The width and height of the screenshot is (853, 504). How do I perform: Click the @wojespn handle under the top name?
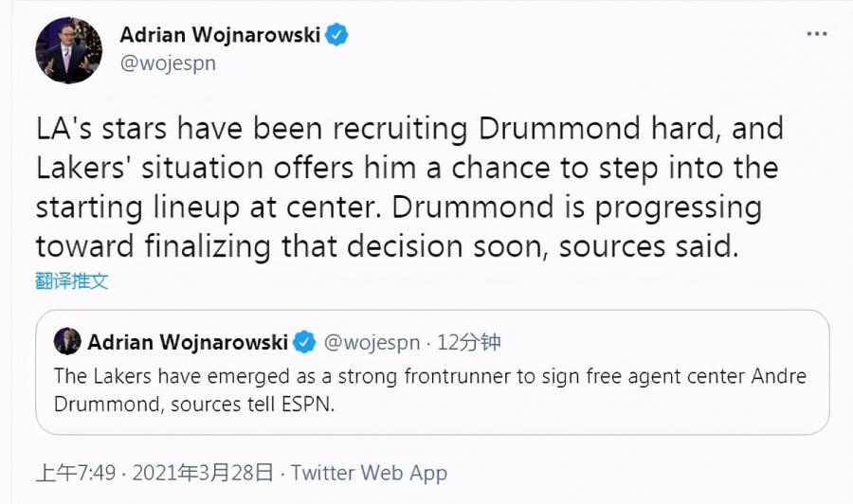point(167,63)
